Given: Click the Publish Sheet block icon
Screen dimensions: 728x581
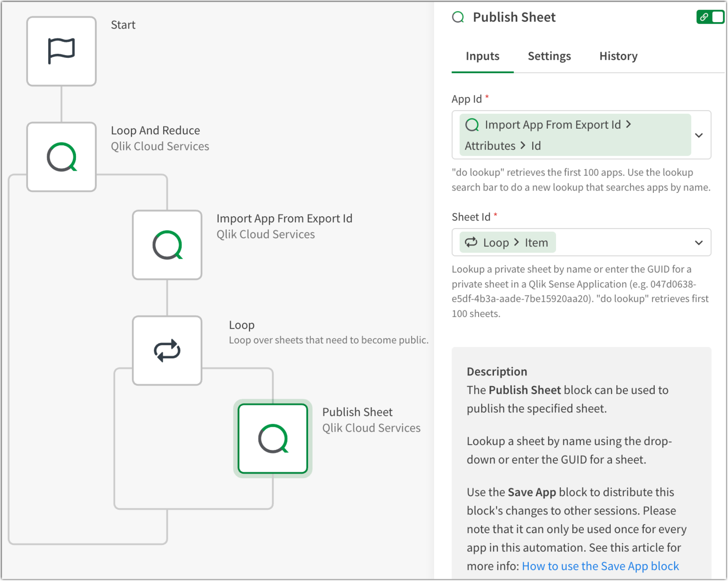Looking at the screenshot, I should pos(273,438).
